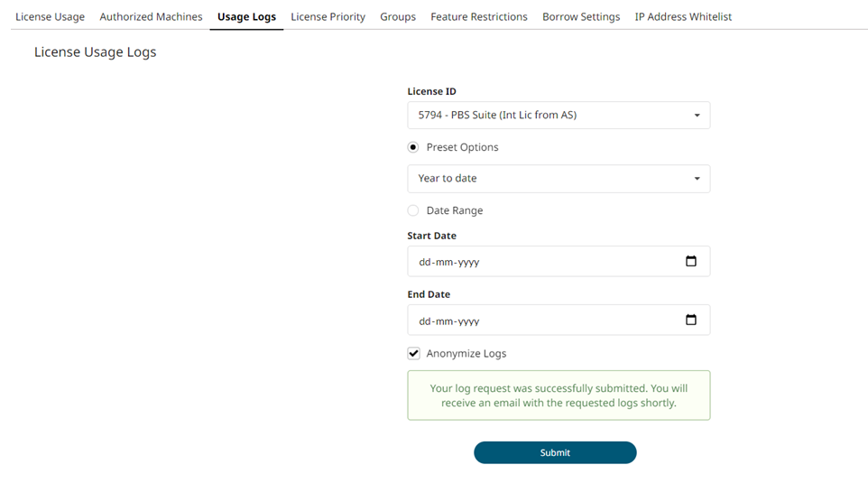The width and height of the screenshot is (868, 502).
Task: Open the Authorized Machines tab
Action: (151, 17)
